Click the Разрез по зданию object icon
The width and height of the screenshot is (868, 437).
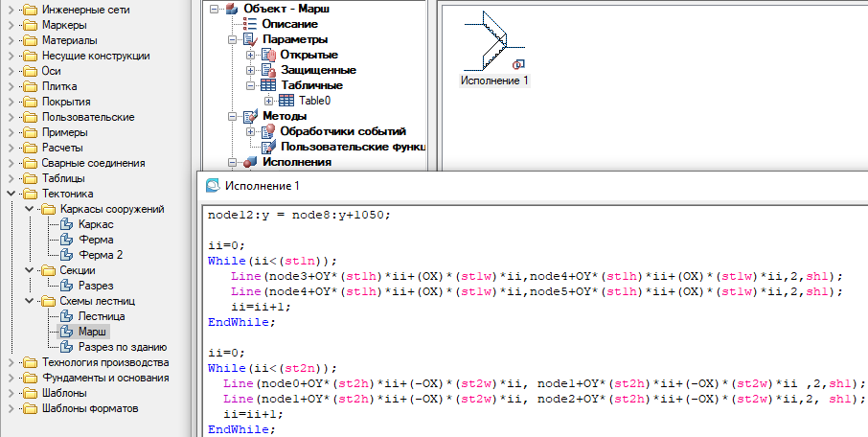pos(66,347)
